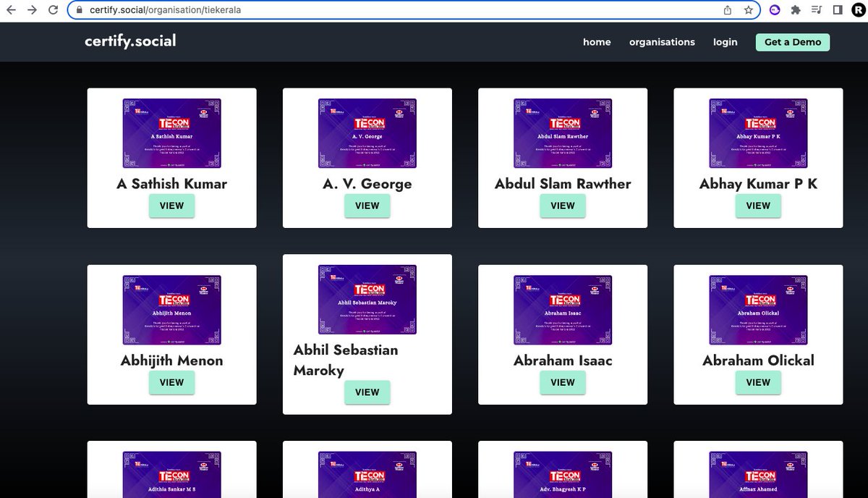Click the Get a Demo button
The image size is (868, 498).
[793, 42]
